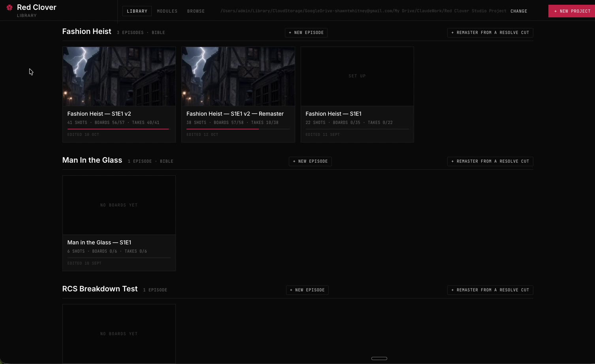The width and height of the screenshot is (595, 364).
Task: Open the Bible link for Fashion Heist
Action: (x=158, y=33)
